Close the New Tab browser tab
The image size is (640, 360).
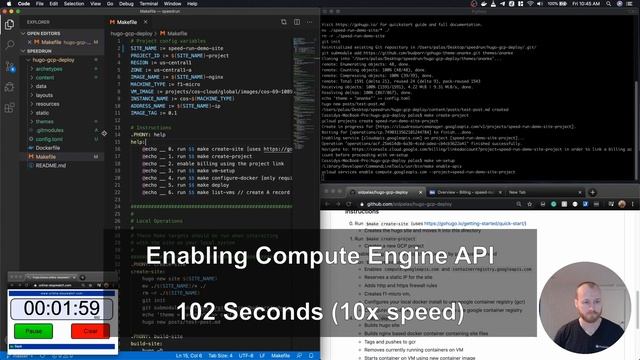580,192
